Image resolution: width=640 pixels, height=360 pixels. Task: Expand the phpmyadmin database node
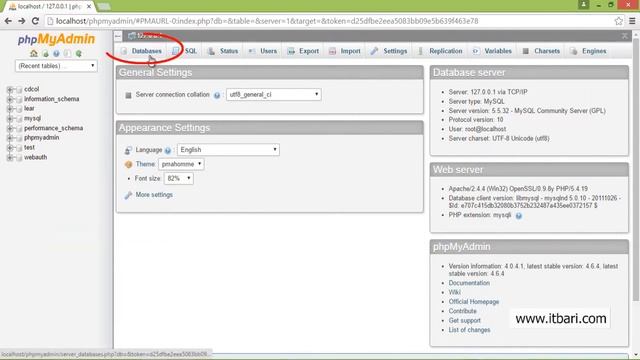point(10,138)
